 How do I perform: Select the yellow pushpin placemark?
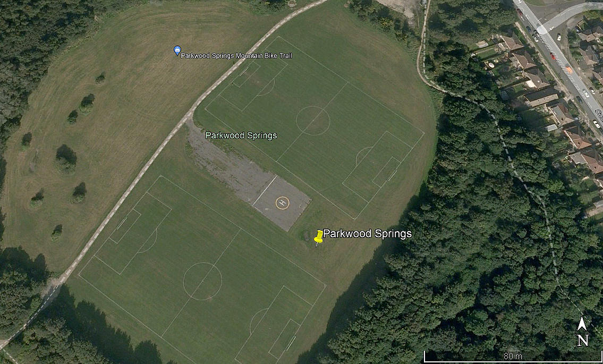(318, 239)
